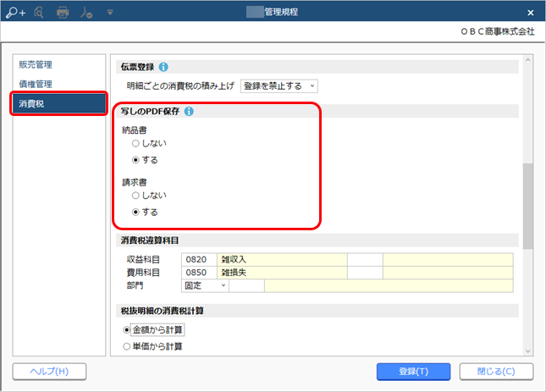Click the 税抜明細の消費税計算 section header

[317, 311]
